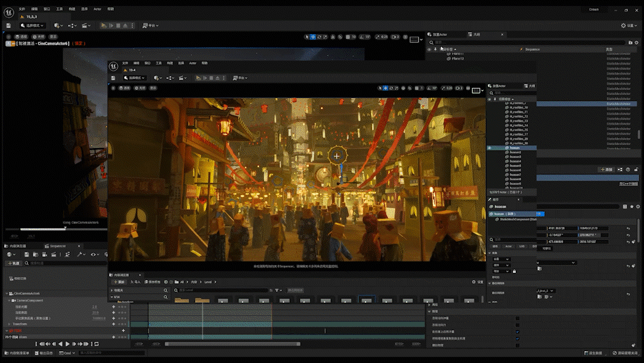Open outliner settings gear in back window
644x363 pixels.
[x=637, y=42]
